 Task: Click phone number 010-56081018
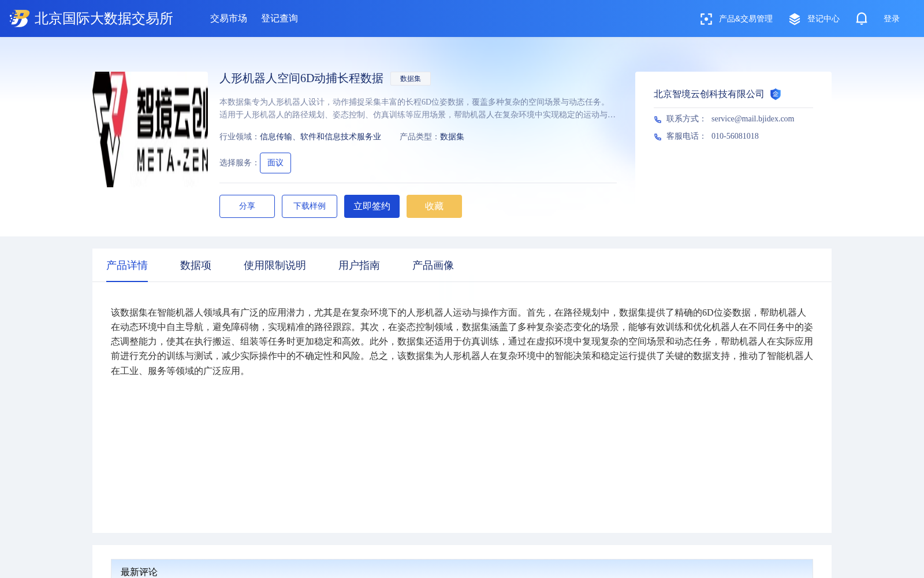click(735, 136)
